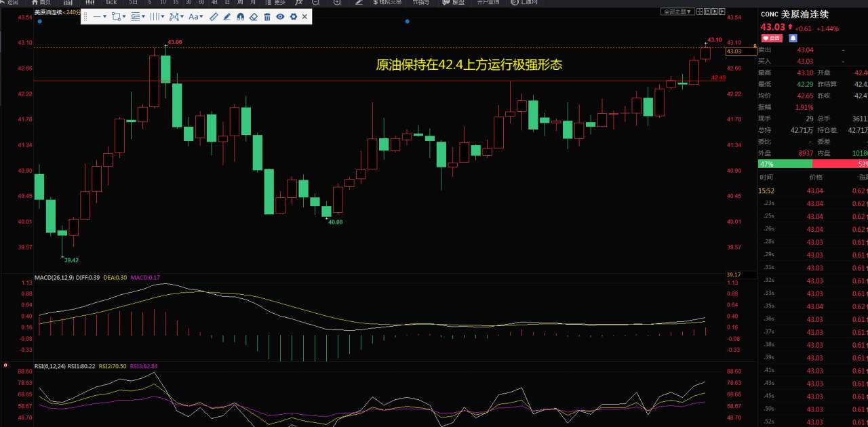Click the RSI(6,12,24) indicator label
The image size is (868, 427).
point(50,366)
